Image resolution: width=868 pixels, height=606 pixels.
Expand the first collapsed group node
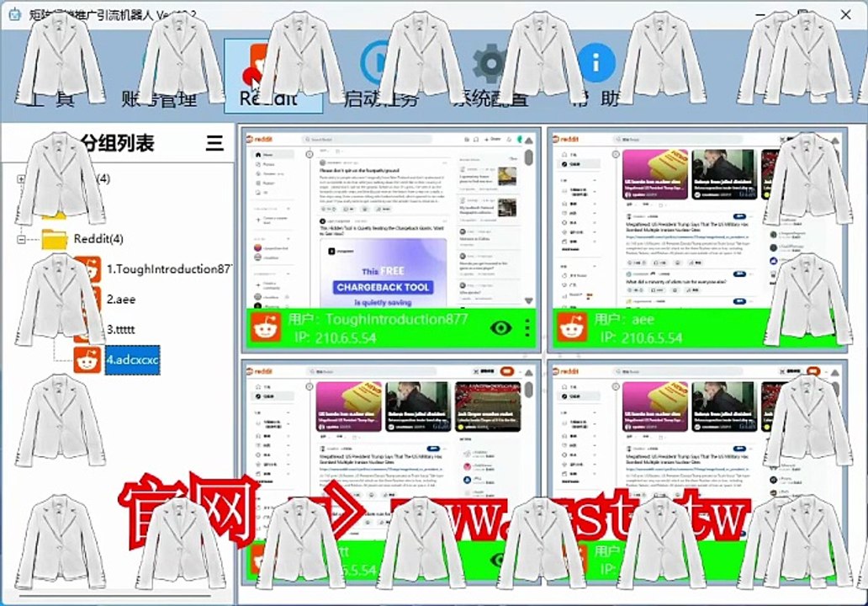coord(21,179)
